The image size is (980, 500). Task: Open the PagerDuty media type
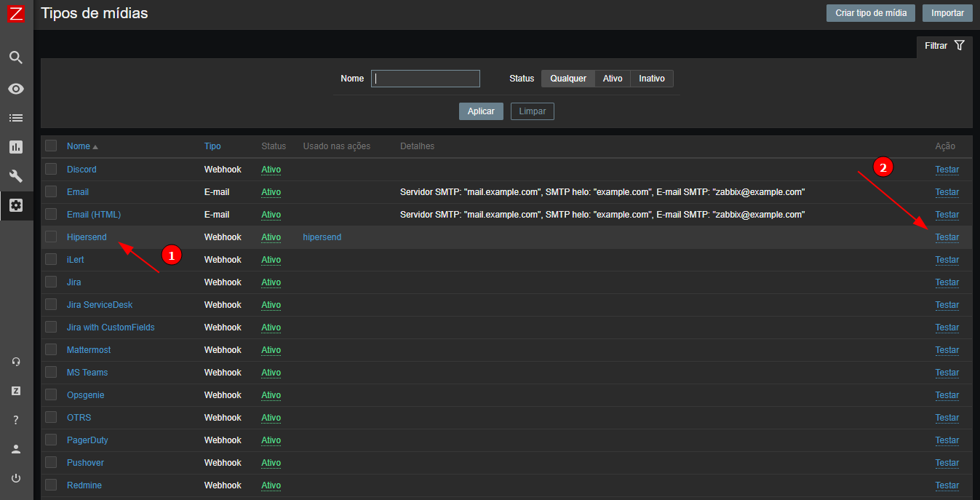pos(87,440)
